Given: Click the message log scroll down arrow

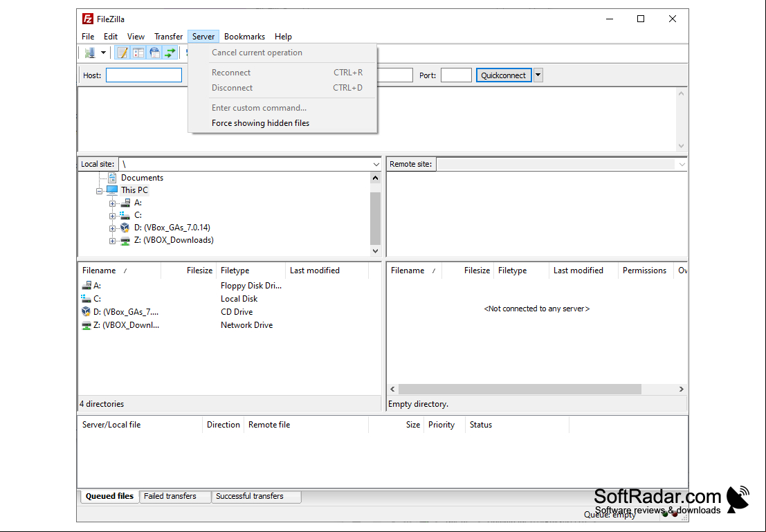Looking at the screenshot, I should [681, 146].
